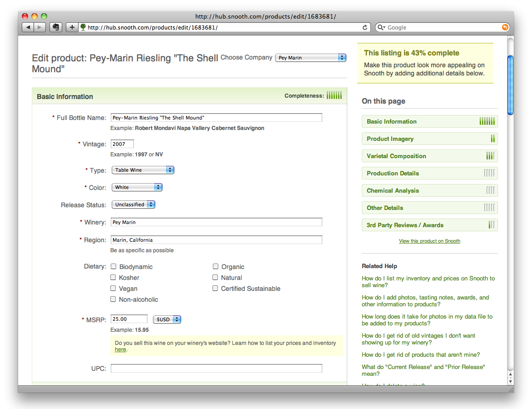Check the Natural dietary option
The height and width of the screenshot is (409, 532).
pyautogui.click(x=215, y=278)
